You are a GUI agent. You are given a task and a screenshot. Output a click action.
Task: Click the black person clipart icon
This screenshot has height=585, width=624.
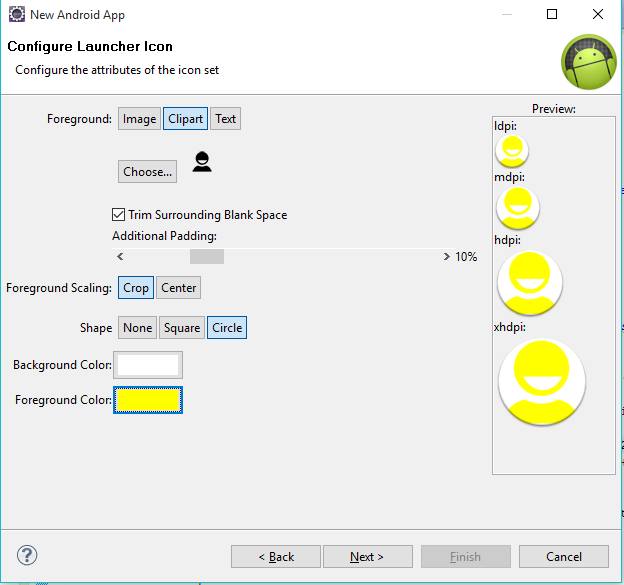[x=202, y=162]
